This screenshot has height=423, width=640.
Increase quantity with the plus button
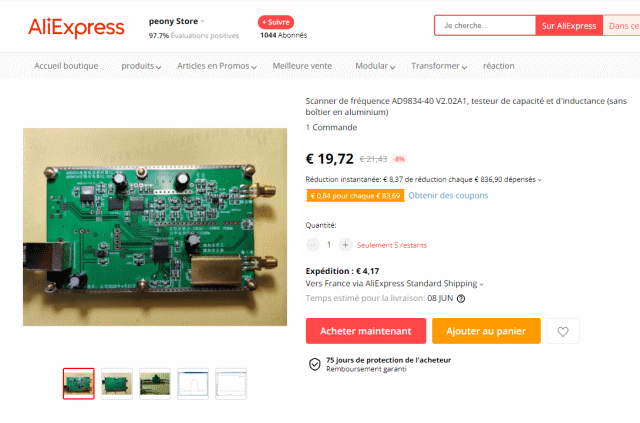[345, 245]
